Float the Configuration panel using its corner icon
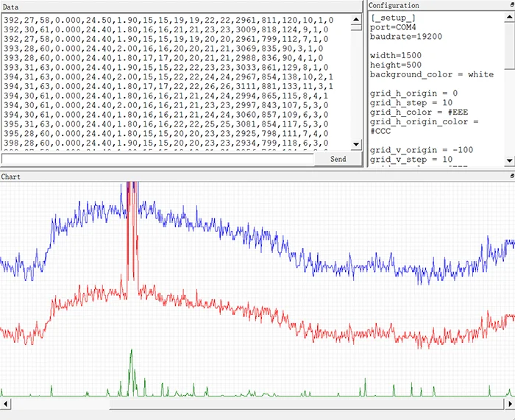The width and height of the screenshot is (515, 420). point(511,5)
